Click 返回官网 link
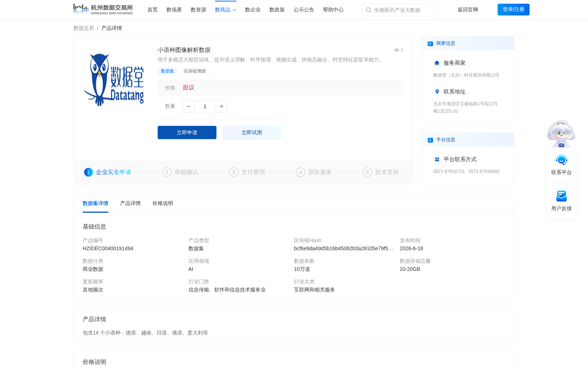Screen dimensions: 588x368 tap(468, 10)
